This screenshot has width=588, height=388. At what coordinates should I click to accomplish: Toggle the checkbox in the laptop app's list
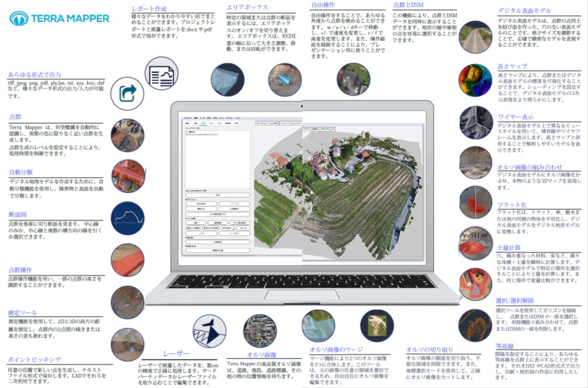(x=188, y=132)
